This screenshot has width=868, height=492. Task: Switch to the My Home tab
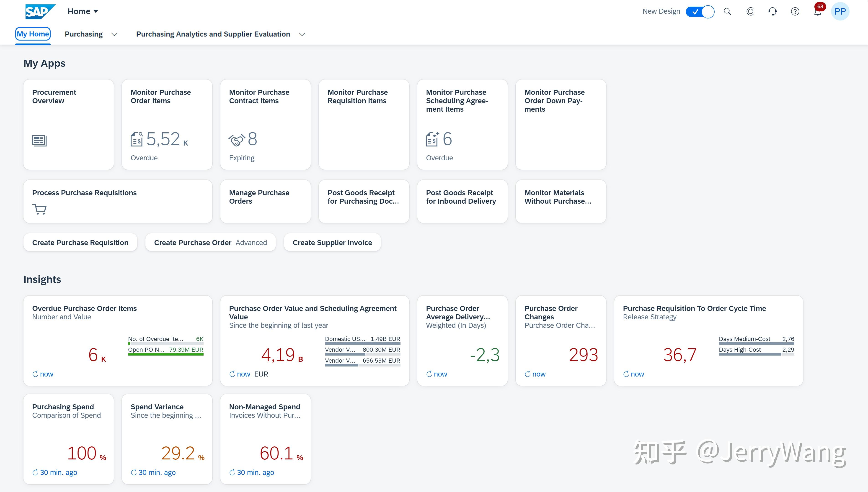pyautogui.click(x=33, y=34)
